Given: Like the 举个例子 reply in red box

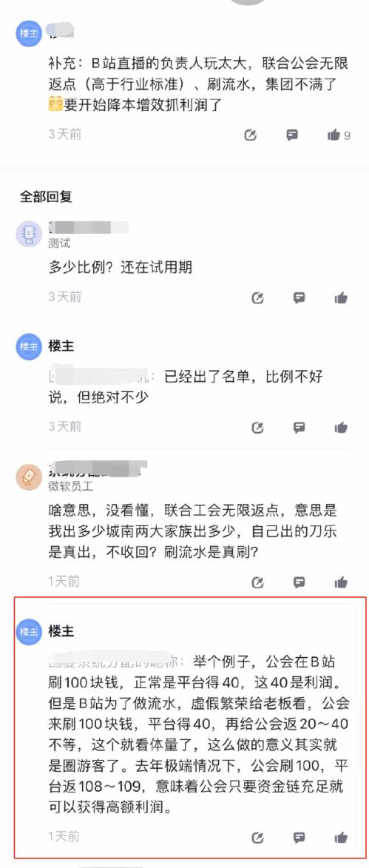Looking at the screenshot, I should pos(341,838).
